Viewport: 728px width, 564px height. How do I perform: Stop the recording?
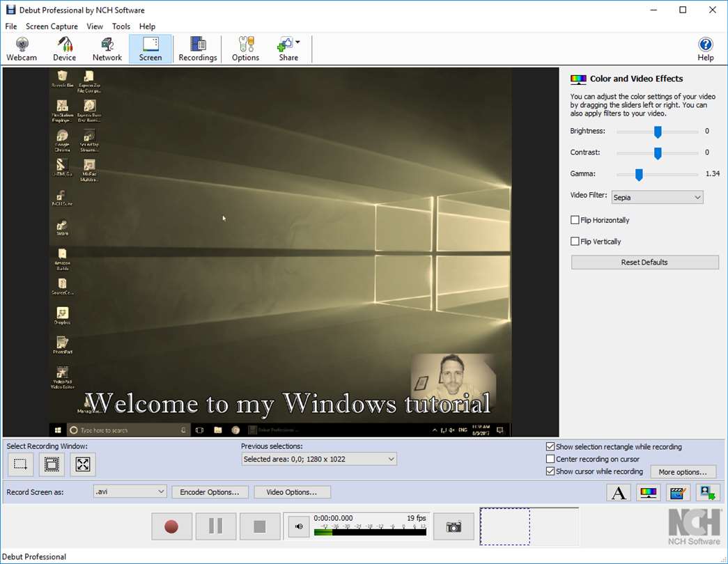tap(260, 526)
